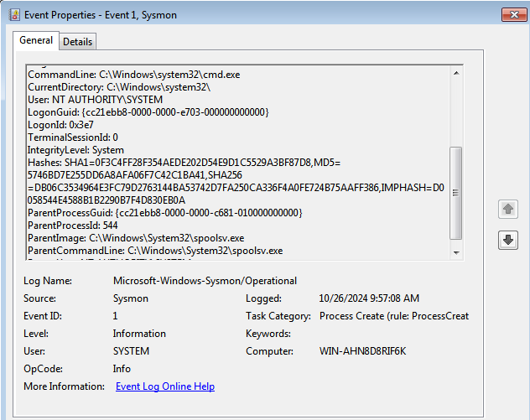Click the ParentImage spoolsv.exe line
This screenshot has width=530, height=420.
pyautogui.click(x=136, y=238)
